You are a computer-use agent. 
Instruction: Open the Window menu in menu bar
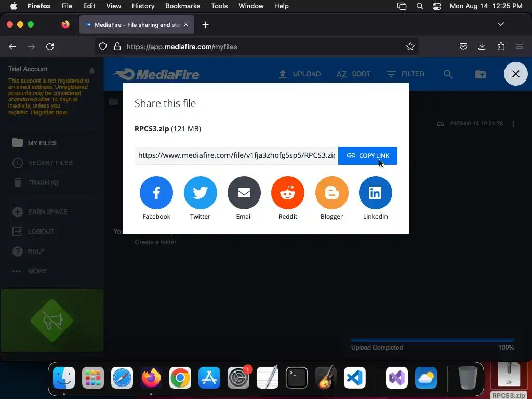click(251, 6)
